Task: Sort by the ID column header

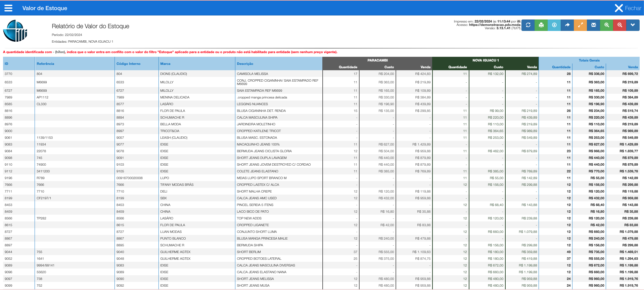Action: pos(6,64)
